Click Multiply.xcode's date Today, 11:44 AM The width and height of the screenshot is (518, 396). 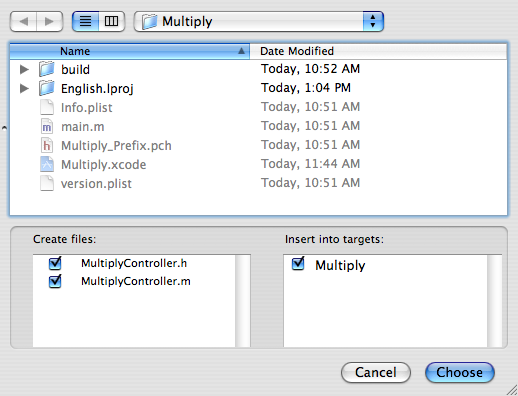point(310,164)
